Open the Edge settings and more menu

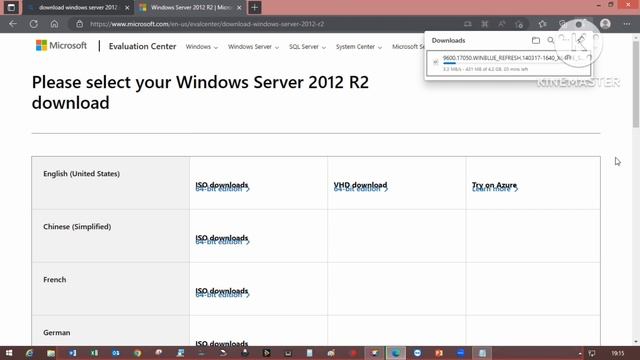[627, 24]
